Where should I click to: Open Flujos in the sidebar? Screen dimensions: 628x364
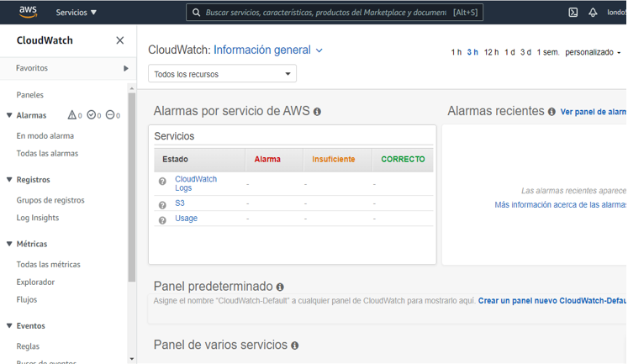coord(27,299)
